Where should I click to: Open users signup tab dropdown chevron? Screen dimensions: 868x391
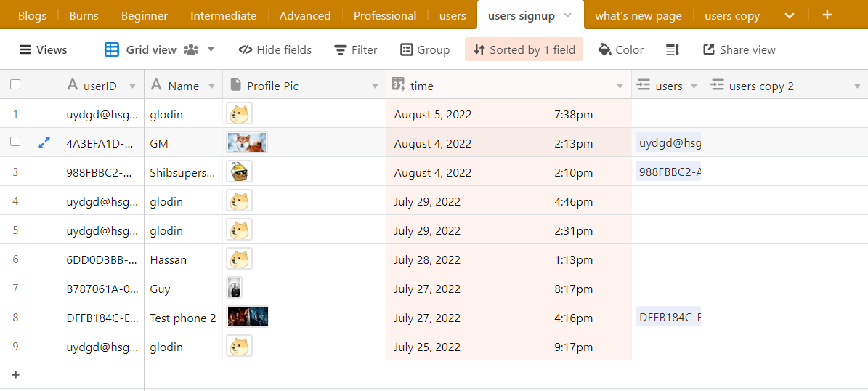pyautogui.click(x=567, y=15)
